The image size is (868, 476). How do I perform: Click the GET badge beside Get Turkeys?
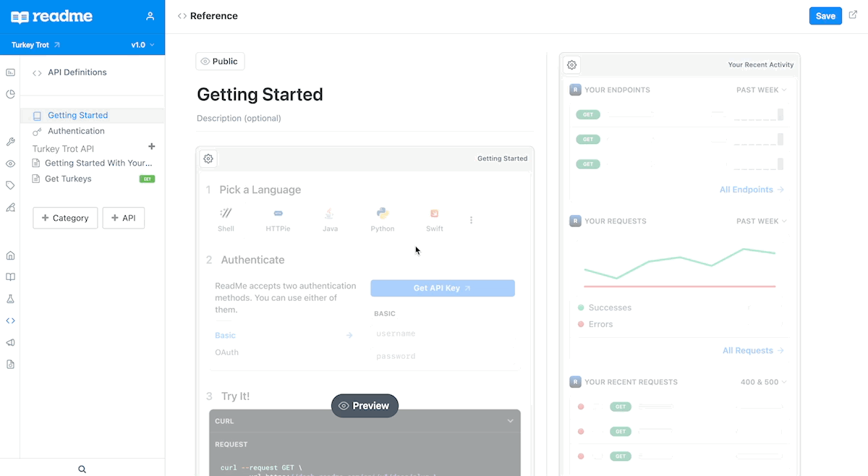coord(147,179)
